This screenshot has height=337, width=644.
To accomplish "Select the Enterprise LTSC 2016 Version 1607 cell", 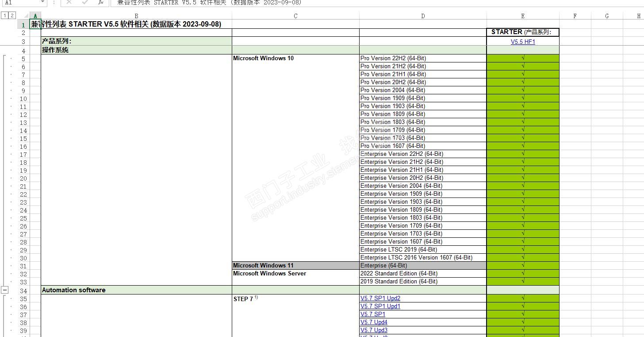I will click(423, 257).
